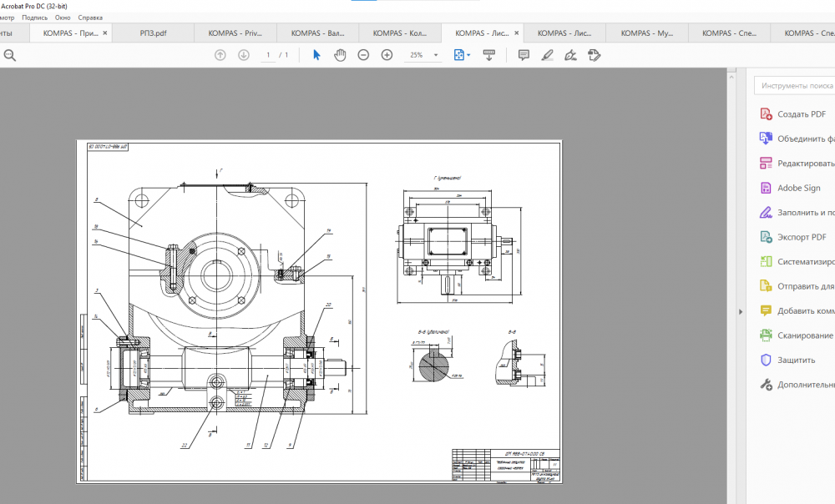Image resolution: width=835 pixels, height=504 pixels.
Task: Click the tools search input field
Action: 796,85
